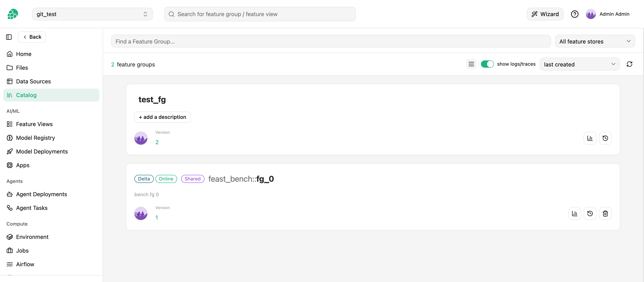The height and width of the screenshot is (282, 644).
Task: Open Files in sidebar
Action: (x=51, y=68)
